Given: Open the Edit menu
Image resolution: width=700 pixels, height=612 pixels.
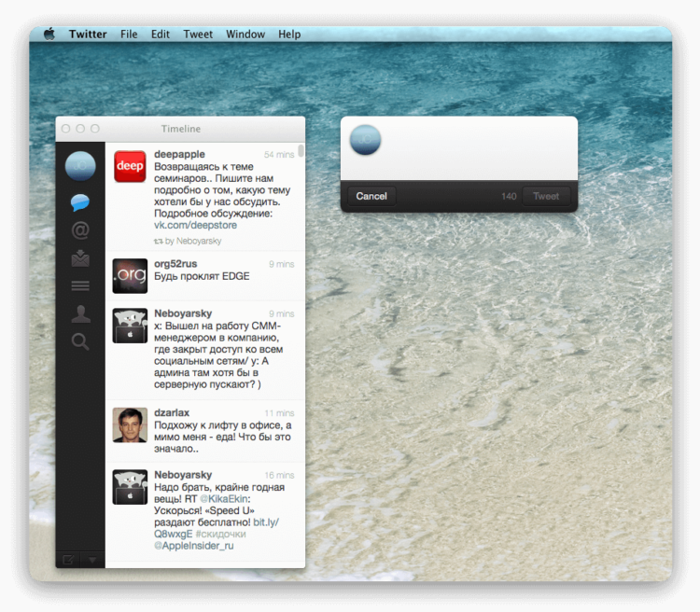Looking at the screenshot, I should click(x=161, y=34).
